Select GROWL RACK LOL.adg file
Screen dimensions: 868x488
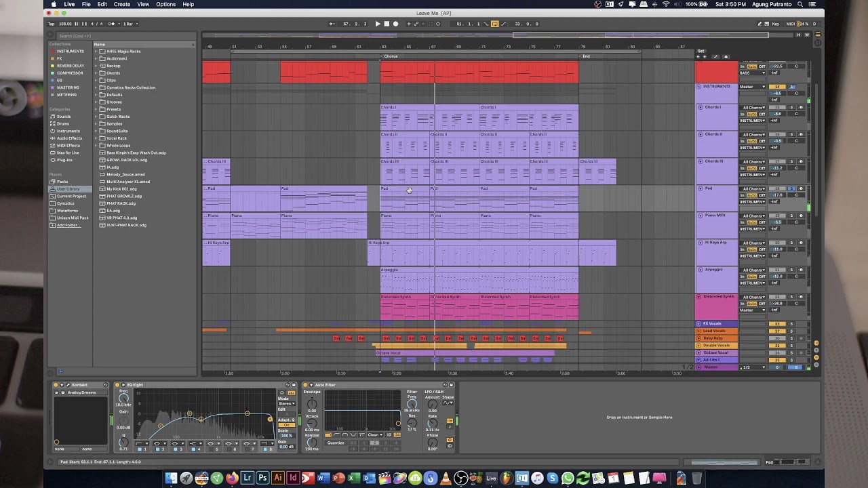coord(126,160)
